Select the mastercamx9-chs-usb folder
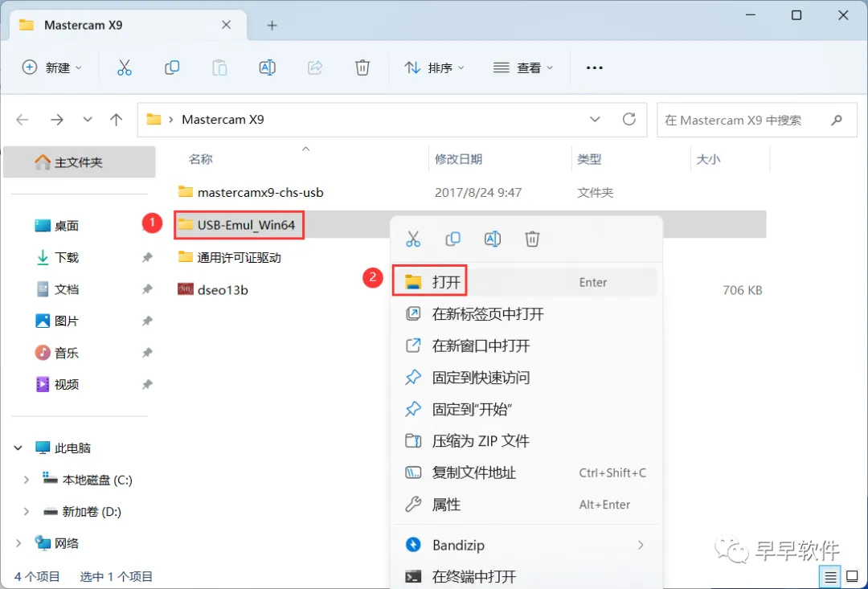 [251, 193]
